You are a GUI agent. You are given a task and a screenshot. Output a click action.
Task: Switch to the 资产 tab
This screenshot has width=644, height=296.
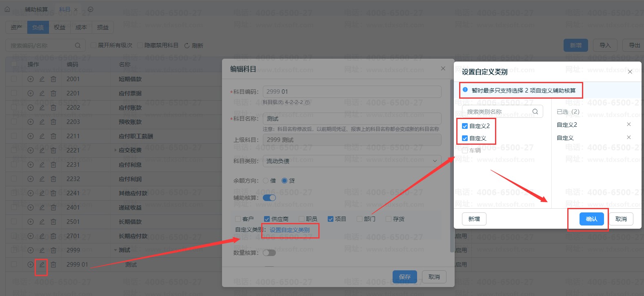(x=16, y=27)
